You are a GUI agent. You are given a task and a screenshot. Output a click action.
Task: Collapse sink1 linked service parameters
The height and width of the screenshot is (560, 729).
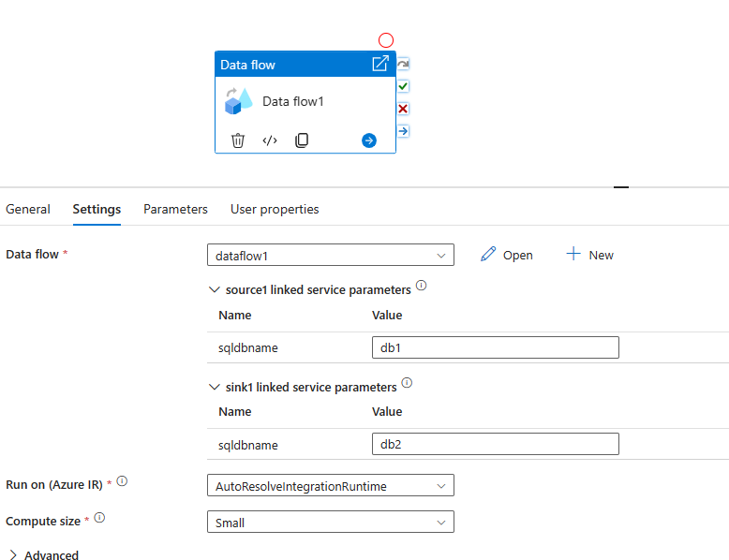pyautogui.click(x=213, y=387)
